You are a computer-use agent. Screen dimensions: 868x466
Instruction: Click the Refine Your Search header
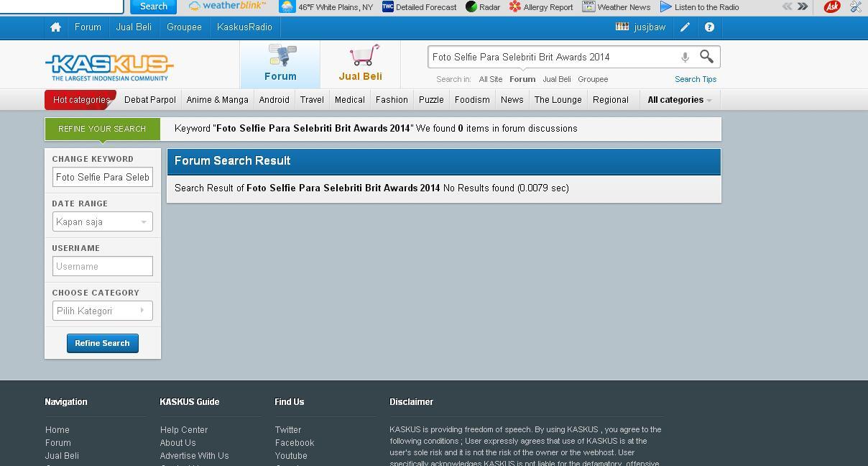(x=102, y=129)
